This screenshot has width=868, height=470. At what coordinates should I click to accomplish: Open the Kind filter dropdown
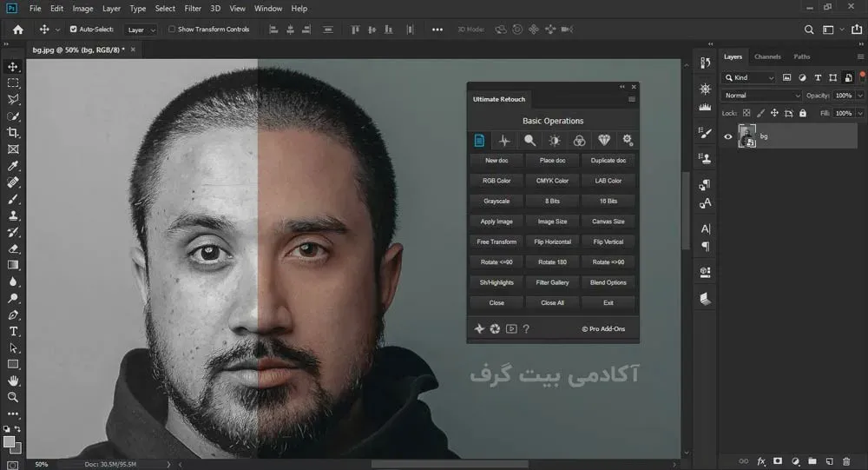click(x=750, y=77)
